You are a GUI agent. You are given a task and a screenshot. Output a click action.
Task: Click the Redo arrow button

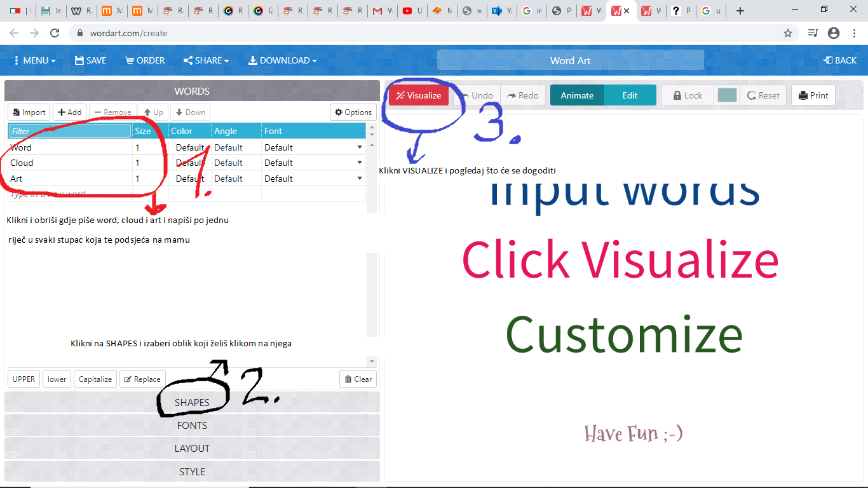coord(523,95)
